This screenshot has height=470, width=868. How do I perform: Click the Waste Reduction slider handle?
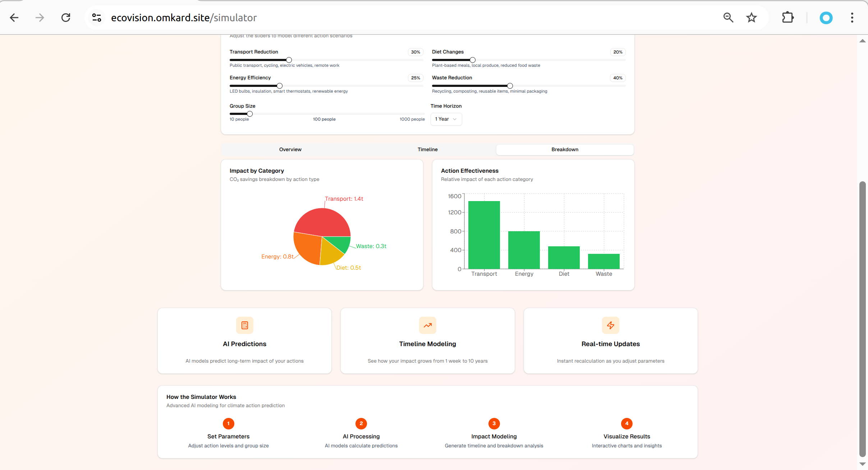tap(510, 86)
